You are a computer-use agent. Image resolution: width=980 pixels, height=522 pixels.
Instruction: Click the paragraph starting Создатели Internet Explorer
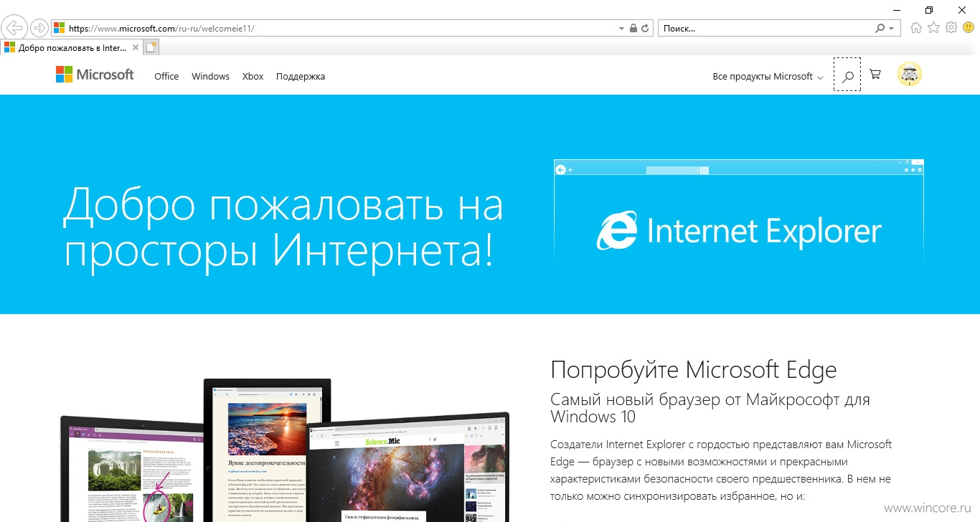[x=721, y=470]
